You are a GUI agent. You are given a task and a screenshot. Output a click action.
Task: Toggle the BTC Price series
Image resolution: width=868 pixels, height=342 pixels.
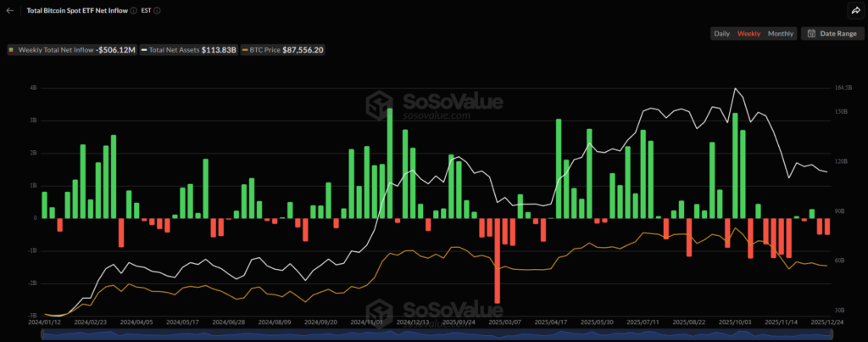[x=283, y=50]
